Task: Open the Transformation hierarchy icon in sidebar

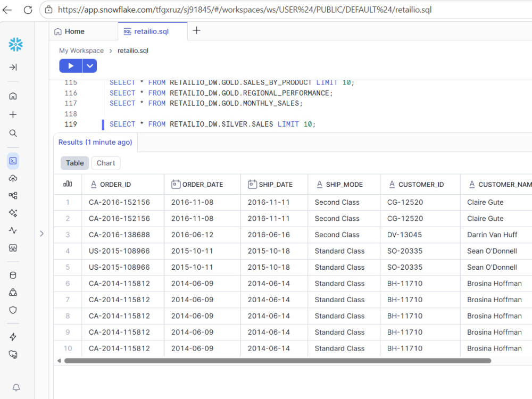Action: pyautogui.click(x=13, y=195)
